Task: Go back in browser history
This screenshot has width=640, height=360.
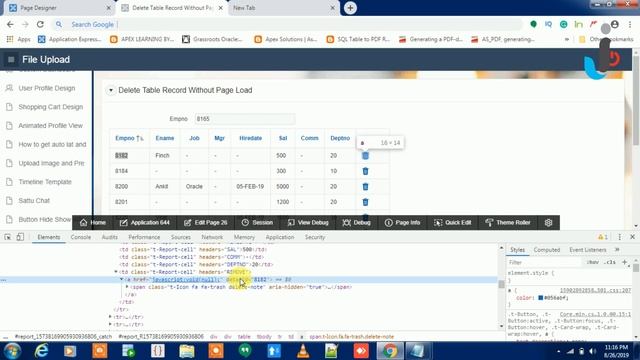Action: (x=10, y=24)
